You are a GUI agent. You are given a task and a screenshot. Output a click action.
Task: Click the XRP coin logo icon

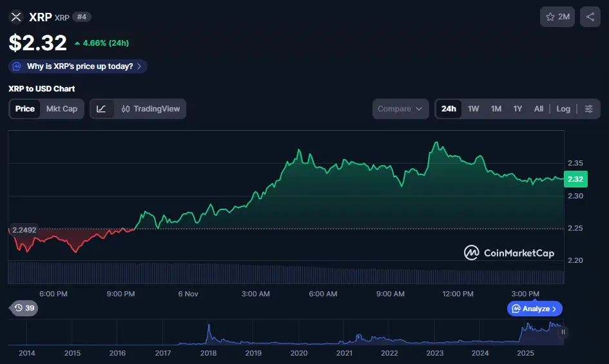pos(16,17)
